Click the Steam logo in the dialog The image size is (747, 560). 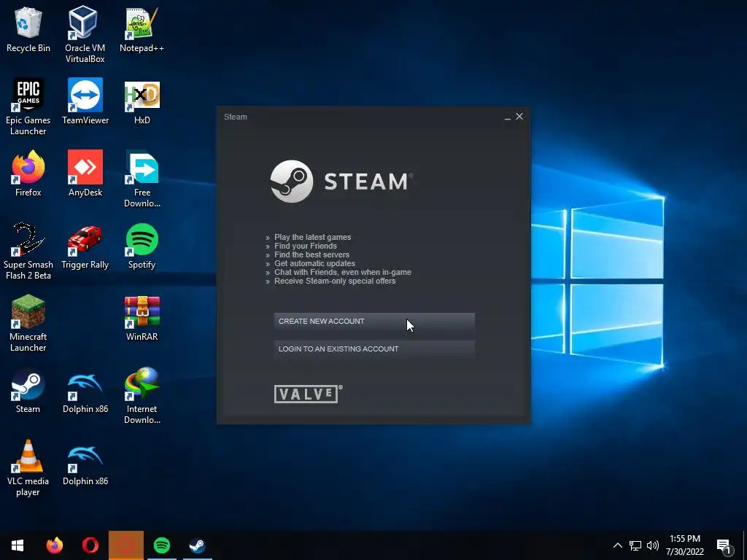(341, 182)
